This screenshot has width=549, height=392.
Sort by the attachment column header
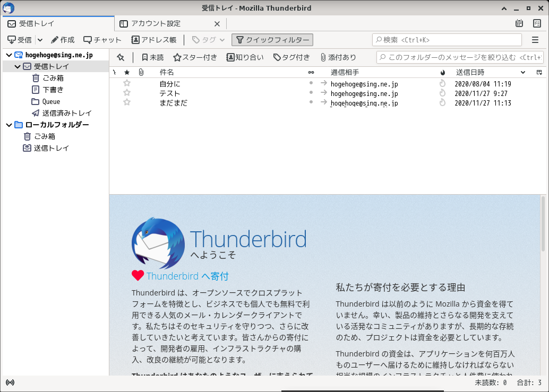[141, 72]
